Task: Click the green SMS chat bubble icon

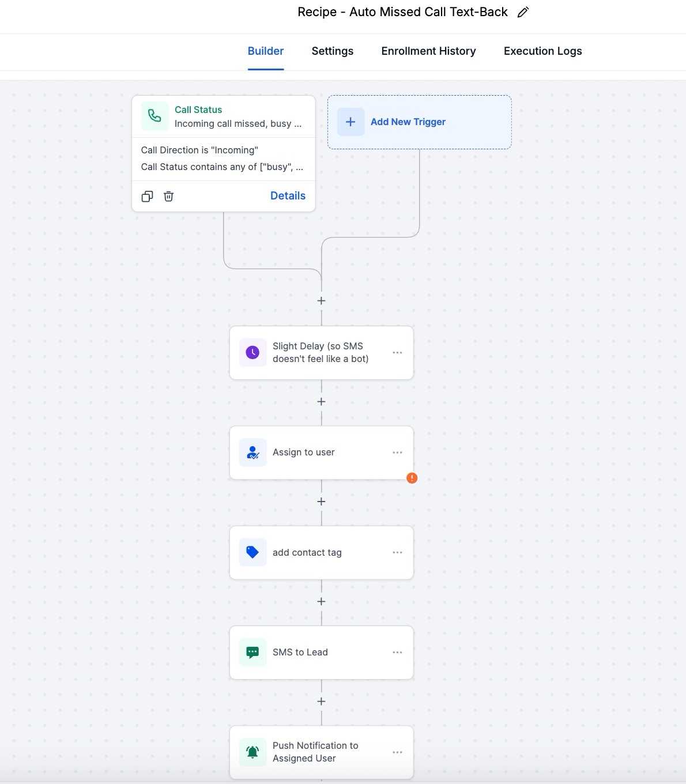Action: (252, 653)
